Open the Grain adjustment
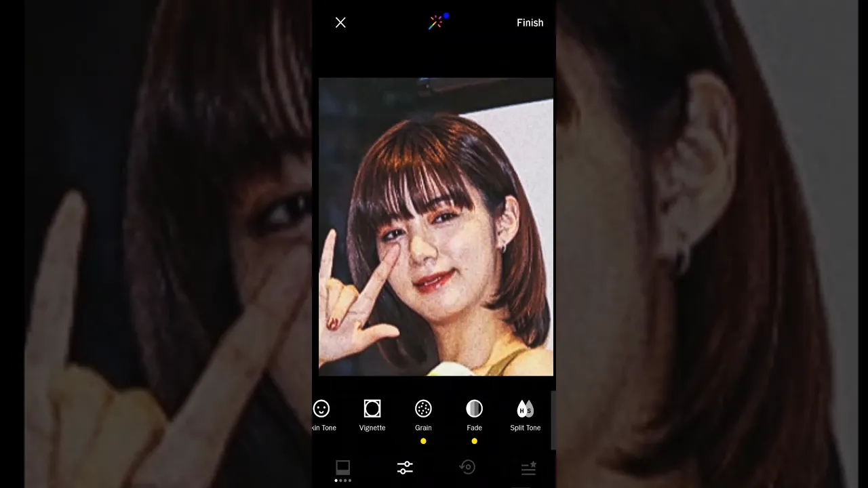Screen dimensions: 868x488 [x=423, y=415]
